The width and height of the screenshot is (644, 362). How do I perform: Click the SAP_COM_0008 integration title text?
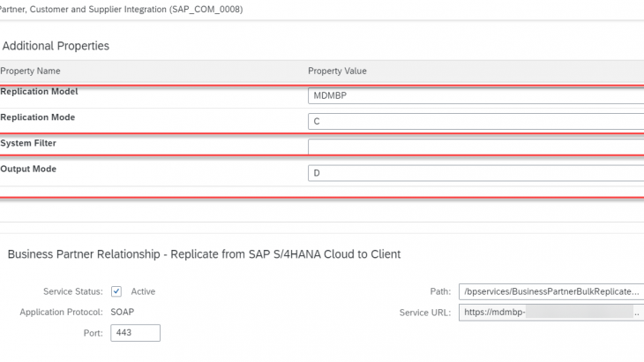122,10
